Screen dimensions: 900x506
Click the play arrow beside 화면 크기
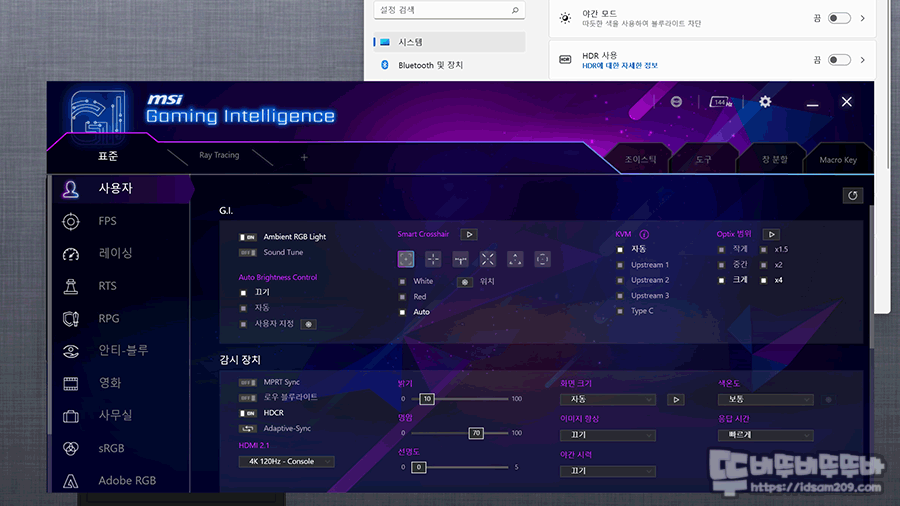coord(676,399)
